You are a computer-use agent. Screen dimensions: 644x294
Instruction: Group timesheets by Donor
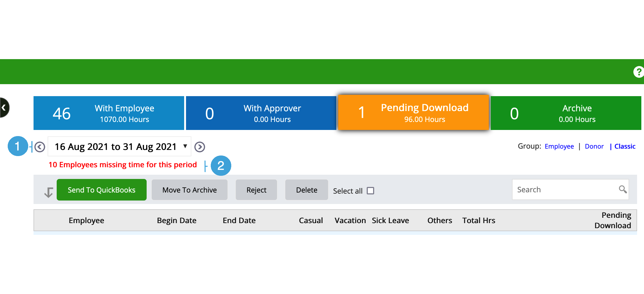coord(595,146)
